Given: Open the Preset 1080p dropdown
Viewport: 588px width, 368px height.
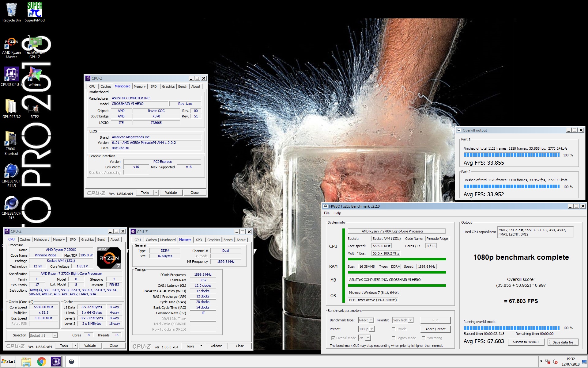Looking at the screenshot, I should coord(366,329).
